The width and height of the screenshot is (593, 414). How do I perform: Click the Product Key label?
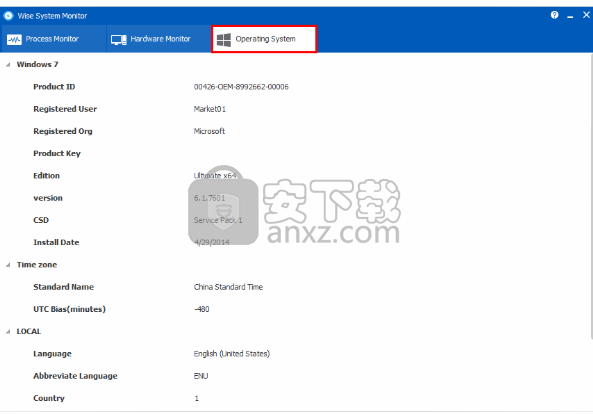57,154
